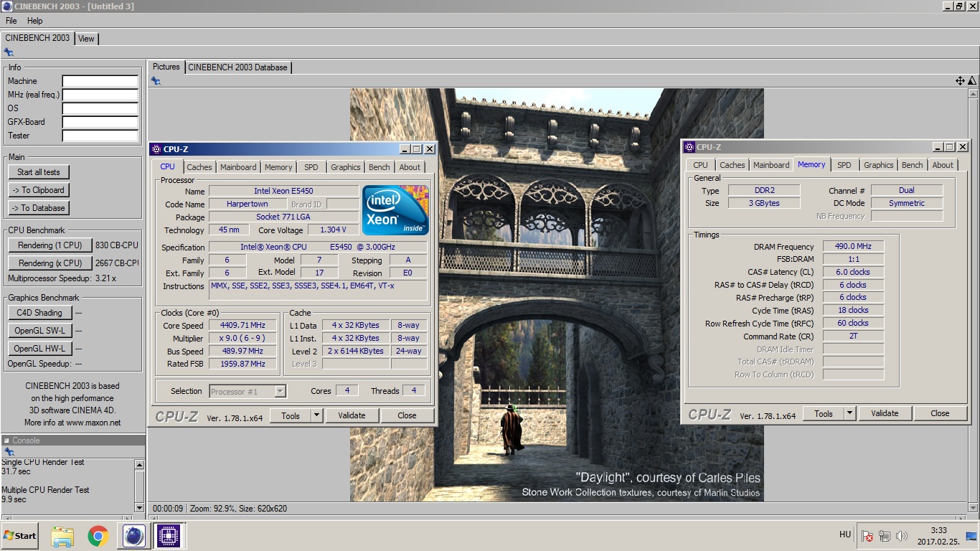Click the Show desktop strip beside the clock
The image size is (980, 551).
971,535
